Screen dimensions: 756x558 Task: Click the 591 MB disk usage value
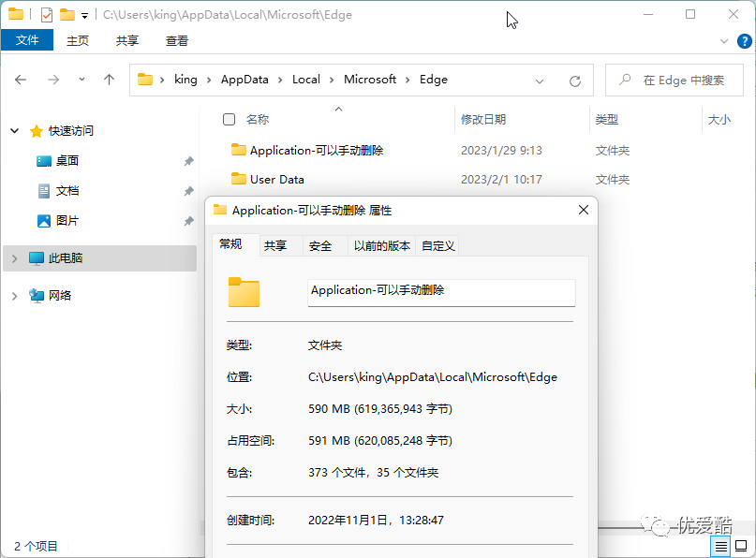click(x=380, y=441)
